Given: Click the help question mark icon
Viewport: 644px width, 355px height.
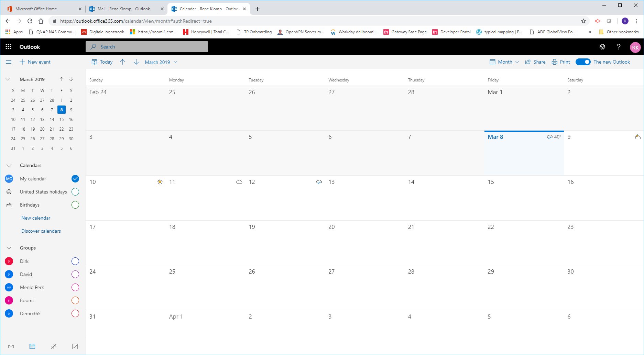Looking at the screenshot, I should coord(619,47).
